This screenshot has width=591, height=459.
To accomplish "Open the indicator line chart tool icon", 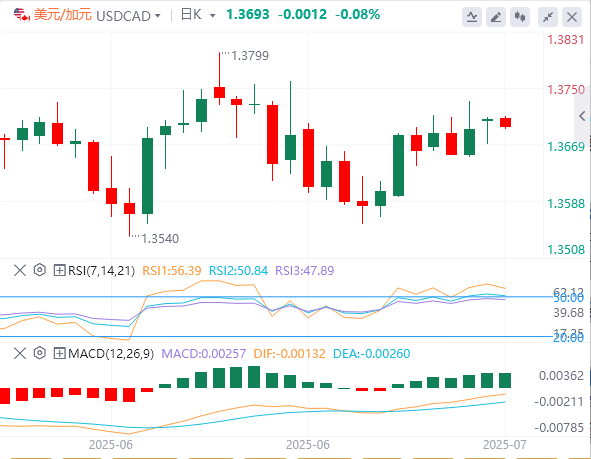I will [x=472, y=17].
